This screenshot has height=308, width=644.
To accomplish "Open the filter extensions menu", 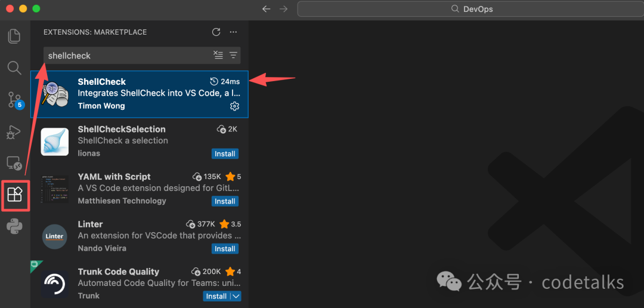I will (x=233, y=55).
